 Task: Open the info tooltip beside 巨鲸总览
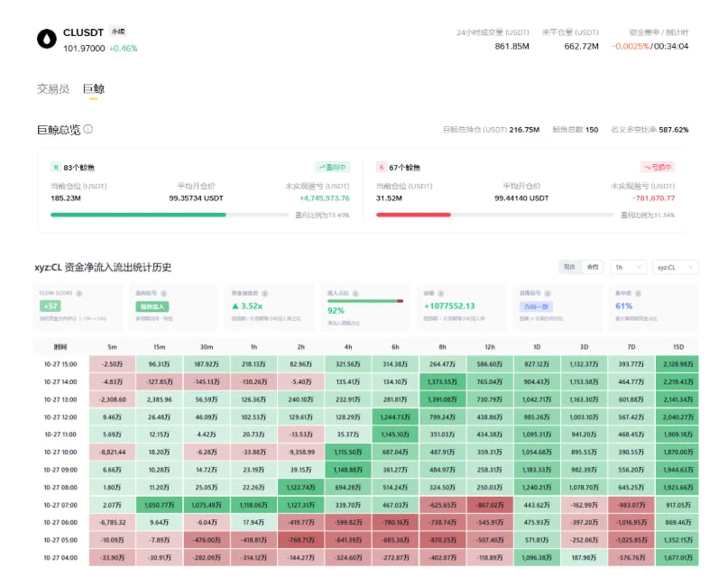click(x=88, y=129)
